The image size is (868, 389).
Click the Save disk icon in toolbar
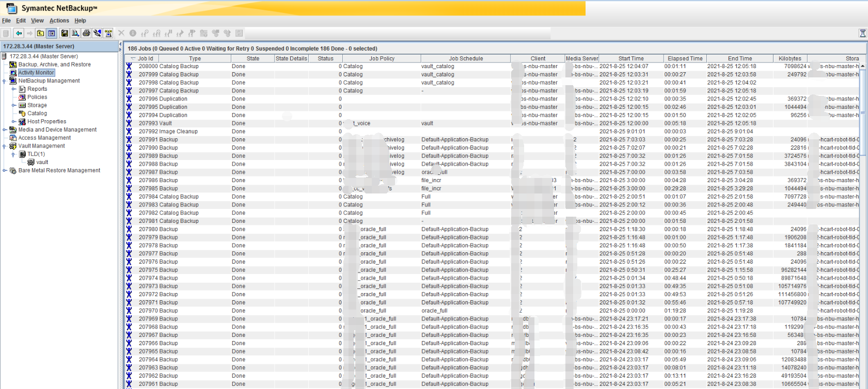pos(65,34)
